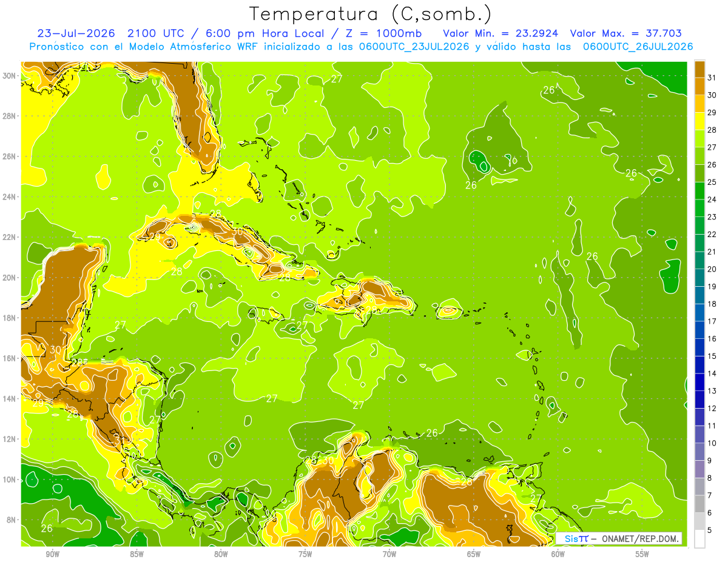Click the "75W" longitude label
The image size is (728, 562).
[305, 555]
